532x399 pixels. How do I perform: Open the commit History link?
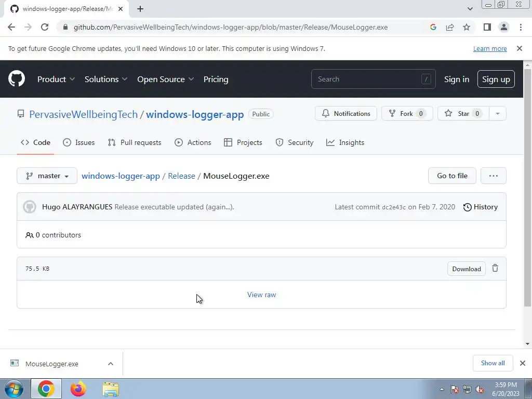coord(481,207)
